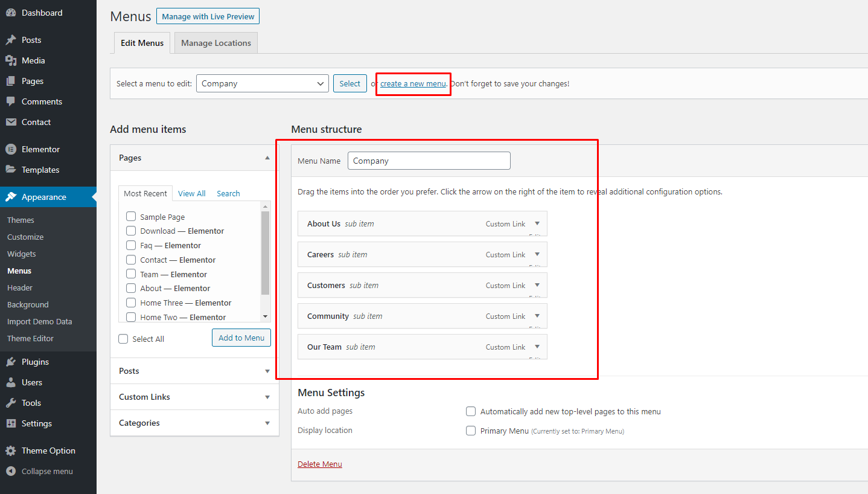This screenshot has height=494, width=868.
Task: Click the Comments speech bubble icon
Action: pos(11,101)
